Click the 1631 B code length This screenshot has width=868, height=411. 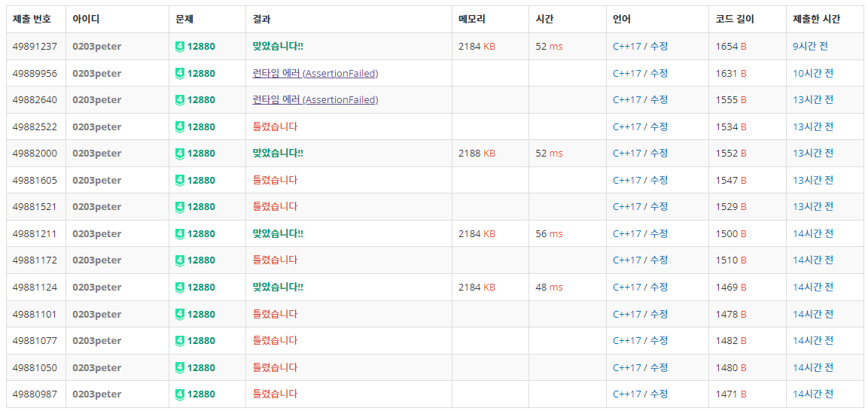click(x=731, y=73)
